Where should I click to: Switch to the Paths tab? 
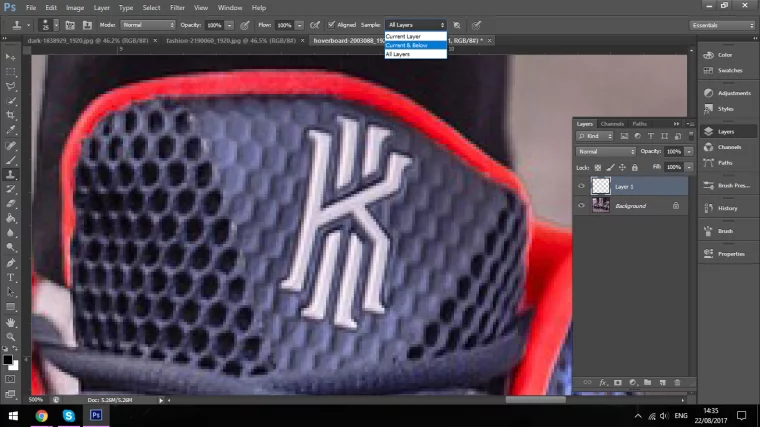coord(639,124)
